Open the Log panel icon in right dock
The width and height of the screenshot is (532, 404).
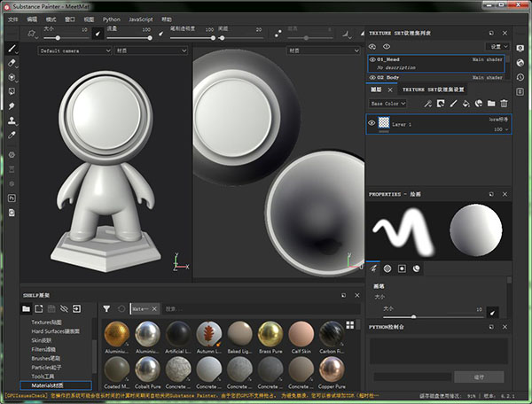click(x=520, y=92)
